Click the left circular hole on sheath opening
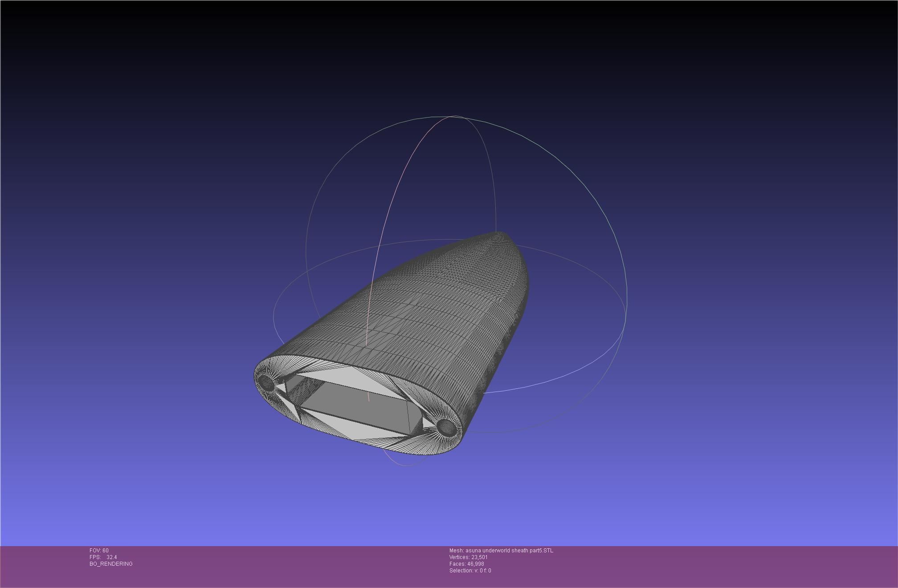This screenshot has width=898, height=588. click(x=266, y=382)
